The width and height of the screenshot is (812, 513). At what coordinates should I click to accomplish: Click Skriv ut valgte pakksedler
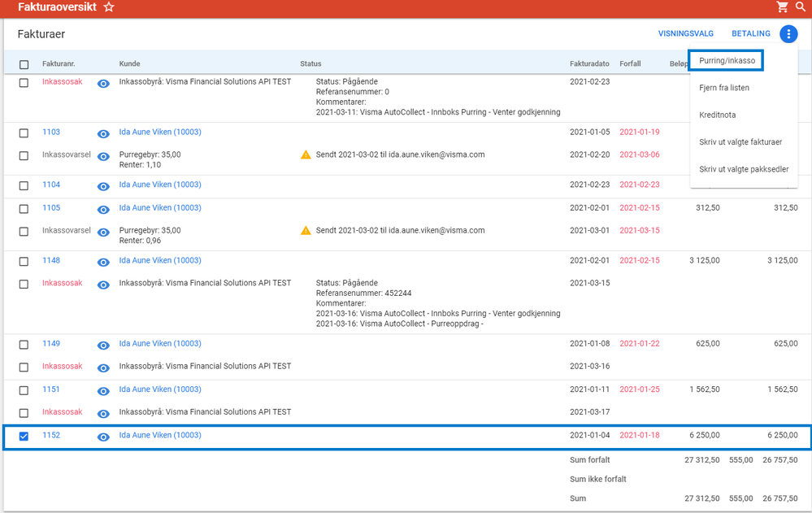pyautogui.click(x=744, y=170)
